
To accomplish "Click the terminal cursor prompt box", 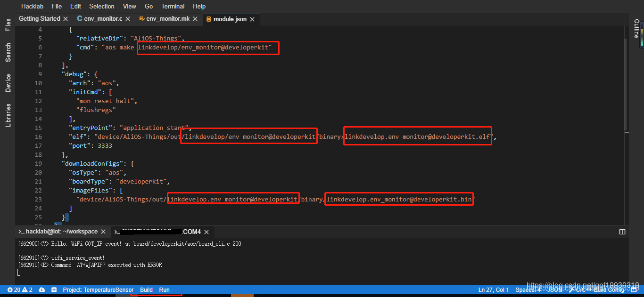I will point(19,272).
